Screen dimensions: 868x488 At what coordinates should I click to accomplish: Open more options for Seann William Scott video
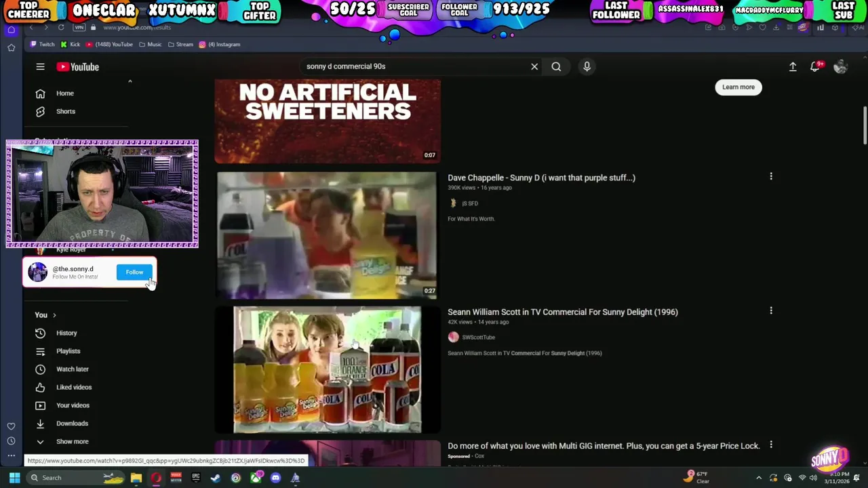(x=771, y=311)
